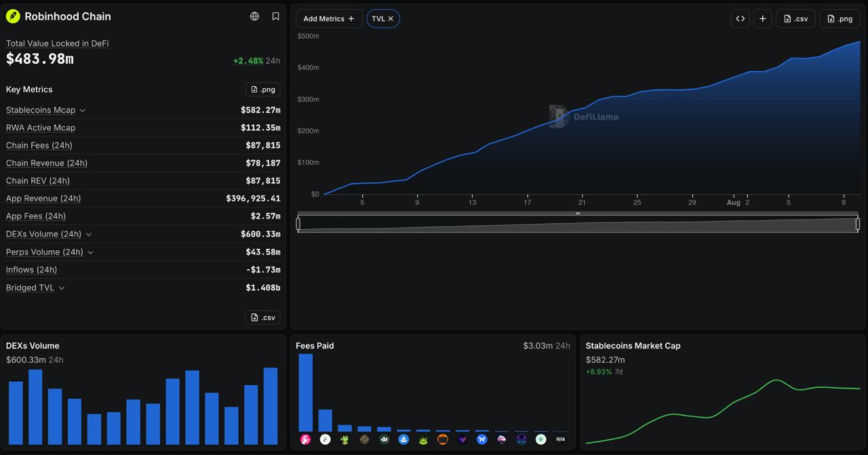Download chart as .csv file
Image resolution: width=868 pixels, height=455 pixels.
(x=795, y=19)
